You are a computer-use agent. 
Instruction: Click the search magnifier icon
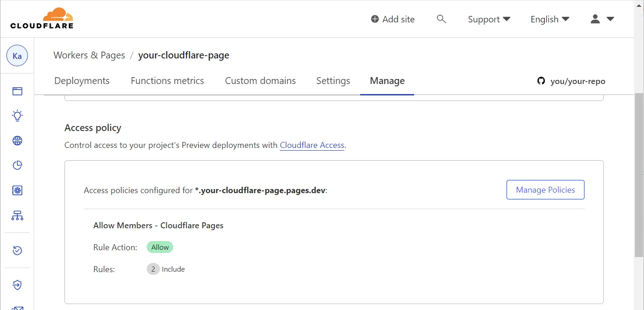[x=441, y=19]
